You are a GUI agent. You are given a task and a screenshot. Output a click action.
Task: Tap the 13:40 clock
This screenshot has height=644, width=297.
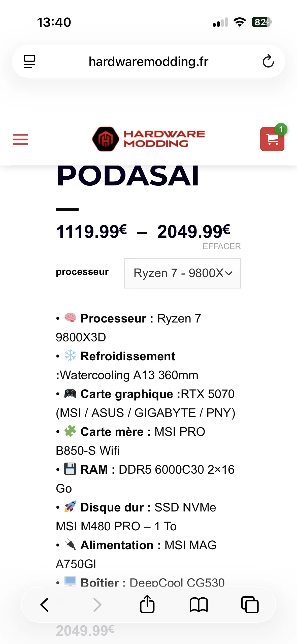point(54,22)
